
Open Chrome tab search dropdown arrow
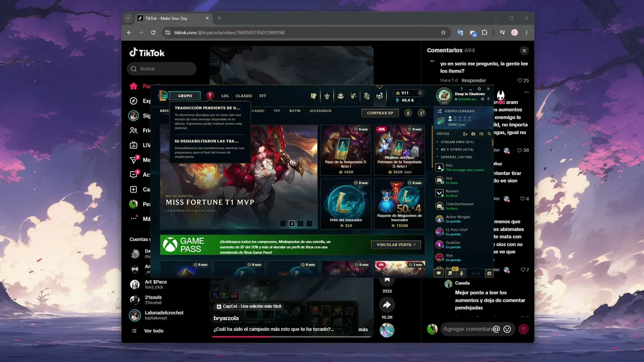(x=128, y=18)
